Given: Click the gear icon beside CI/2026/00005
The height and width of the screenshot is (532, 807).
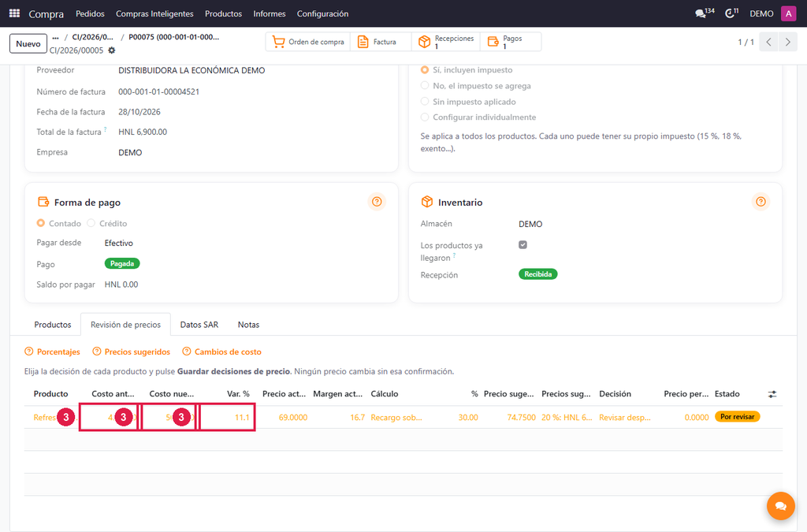Looking at the screenshot, I should tap(112, 50).
